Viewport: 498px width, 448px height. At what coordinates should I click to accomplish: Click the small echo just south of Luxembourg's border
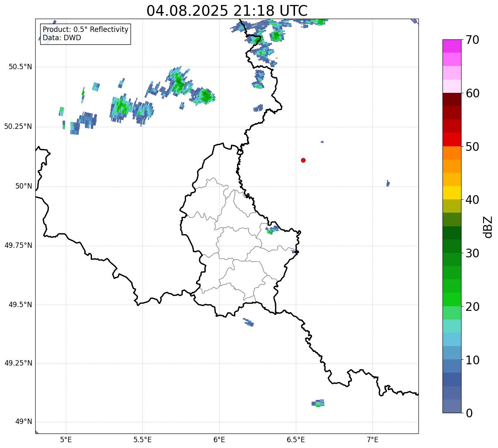[249, 322]
